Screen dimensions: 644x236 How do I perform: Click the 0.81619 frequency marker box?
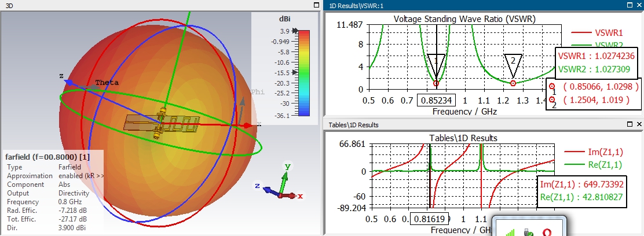[429, 219]
